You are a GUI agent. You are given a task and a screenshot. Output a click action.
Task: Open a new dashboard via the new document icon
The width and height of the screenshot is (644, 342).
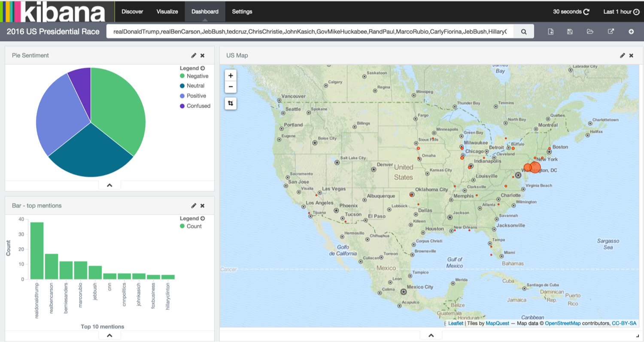coord(551,31)
